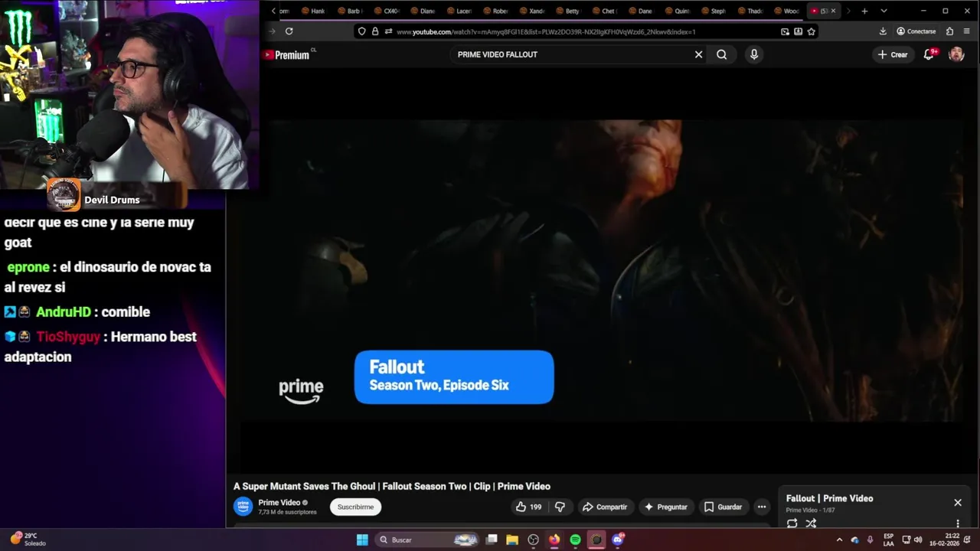Click the taskbar Buscar search box

(427, 540)
